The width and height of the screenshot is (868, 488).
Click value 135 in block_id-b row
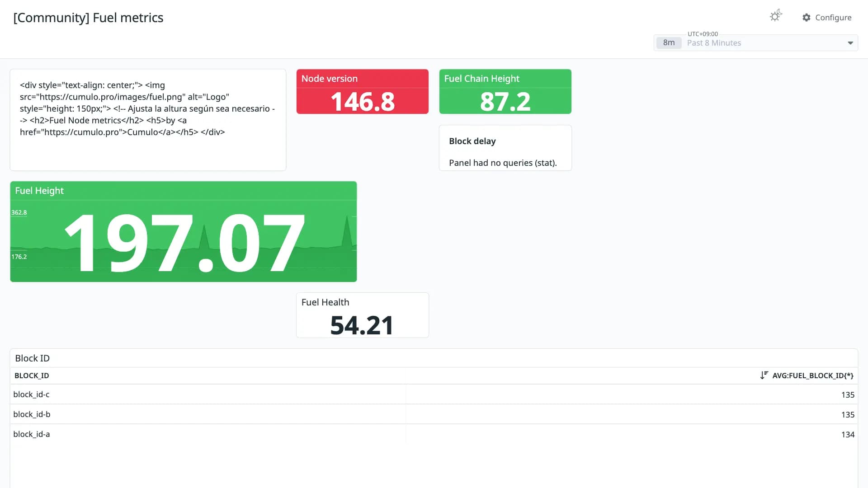[x=848, y=414]
